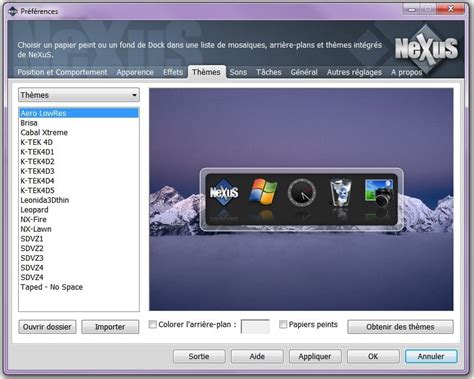
Task: Select the K-TEK 4D theme
Action: pos(79,142)
